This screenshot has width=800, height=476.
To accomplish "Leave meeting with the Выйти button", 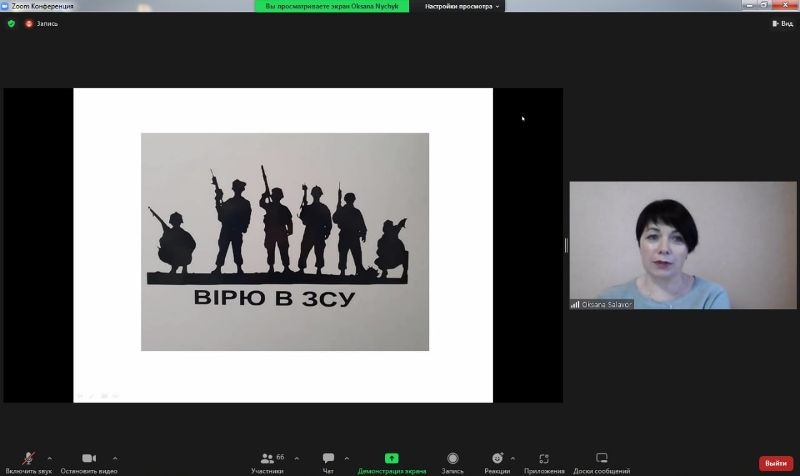I will coord(776,463).
